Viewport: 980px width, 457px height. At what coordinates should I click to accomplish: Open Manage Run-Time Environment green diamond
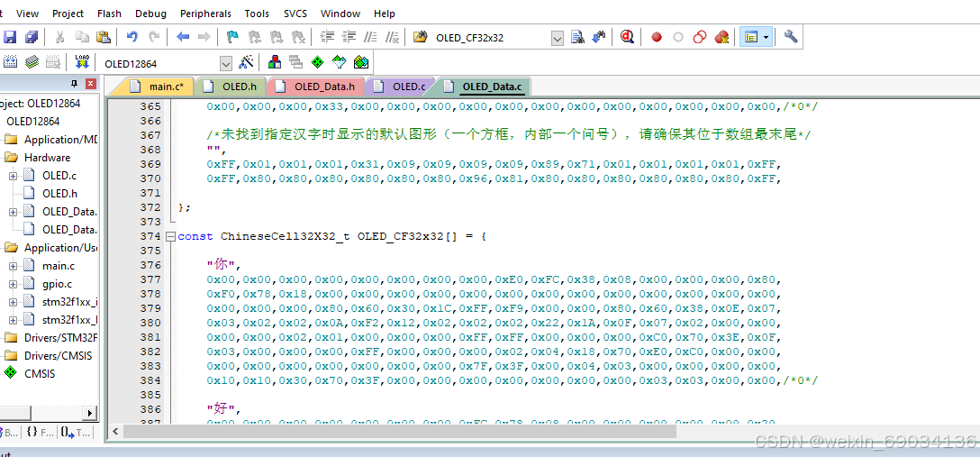click(317, 62)
